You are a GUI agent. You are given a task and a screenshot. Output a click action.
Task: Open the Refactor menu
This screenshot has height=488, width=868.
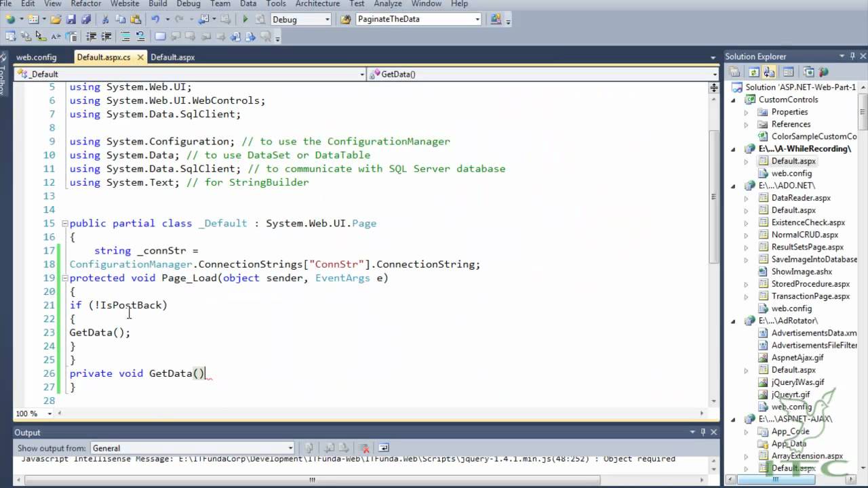86,3
